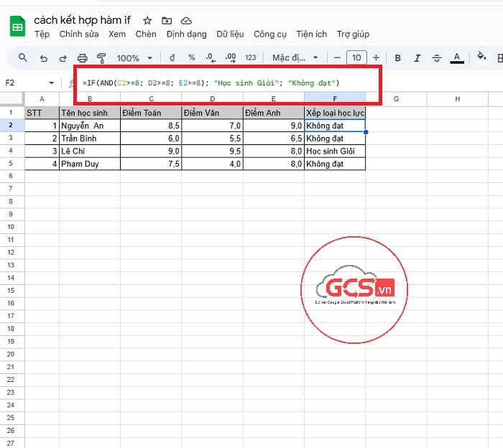The width and height of the screenshot is (503, 448).
Task: Click the print icon
Action: pyautogui.click(x=82, y=57)
